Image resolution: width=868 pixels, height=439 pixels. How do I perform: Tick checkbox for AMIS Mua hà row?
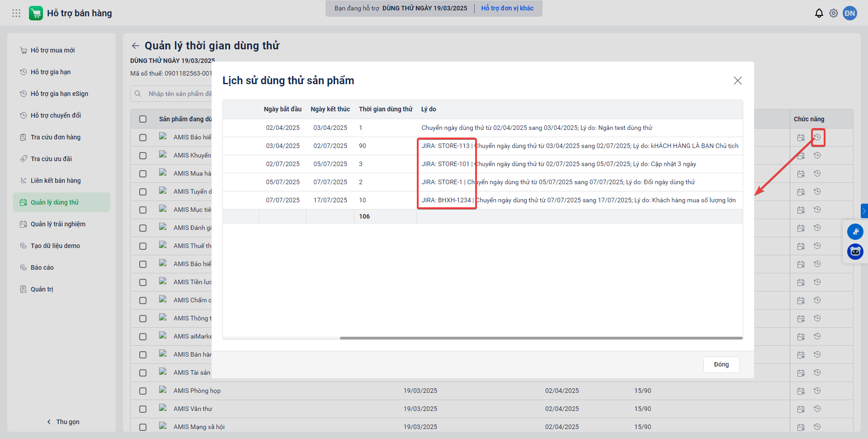point(143,174)
